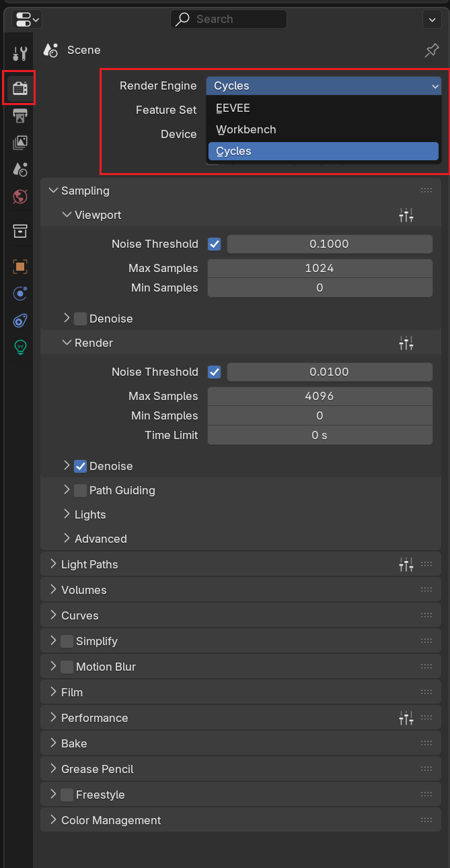Click the Curves panel drag grip
This screenshot has height=868, width=450.
tap(426, 615)
